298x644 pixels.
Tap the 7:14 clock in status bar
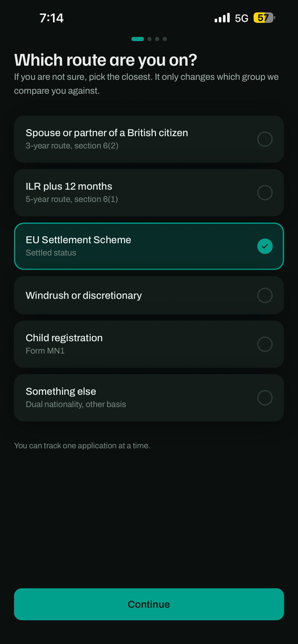(x=52, y=18)
